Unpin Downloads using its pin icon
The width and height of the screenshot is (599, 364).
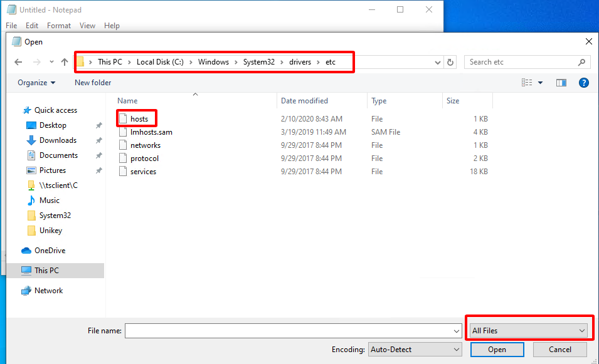tap(99, 140)
